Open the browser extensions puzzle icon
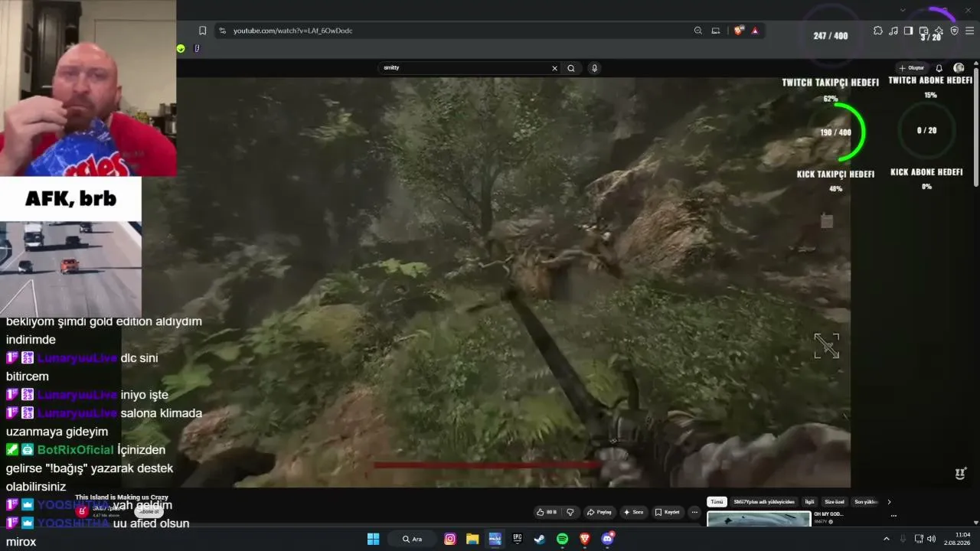The height and width of the screenshot is (551, 980). pyautogui.click(x=877, y=31)
